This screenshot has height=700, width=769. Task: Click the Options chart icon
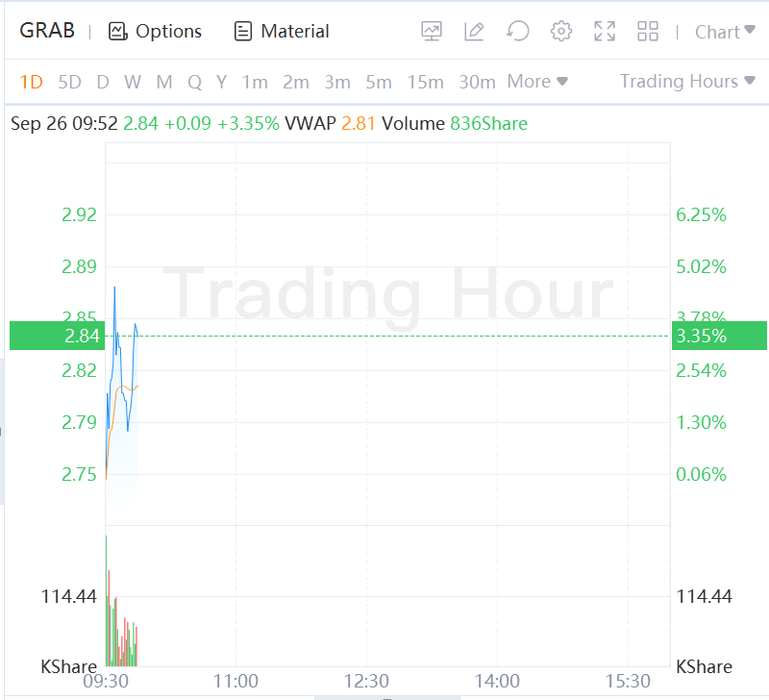[x=118, y=32]
